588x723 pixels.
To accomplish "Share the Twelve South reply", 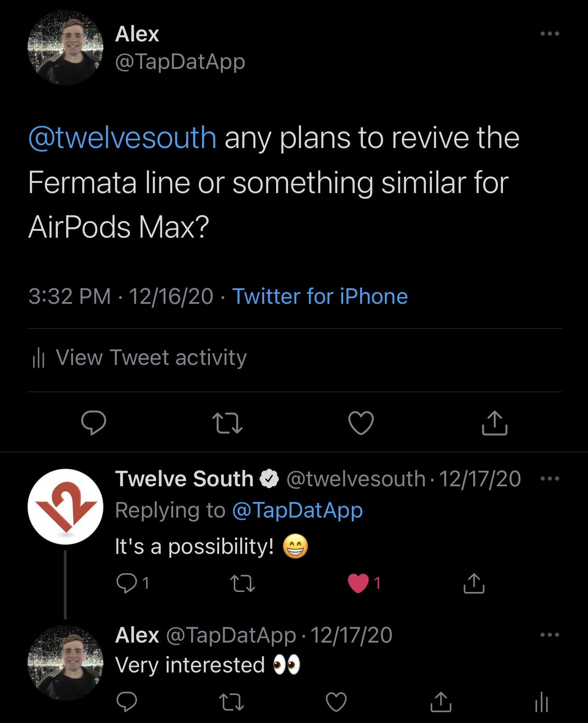I will point(474,583).
